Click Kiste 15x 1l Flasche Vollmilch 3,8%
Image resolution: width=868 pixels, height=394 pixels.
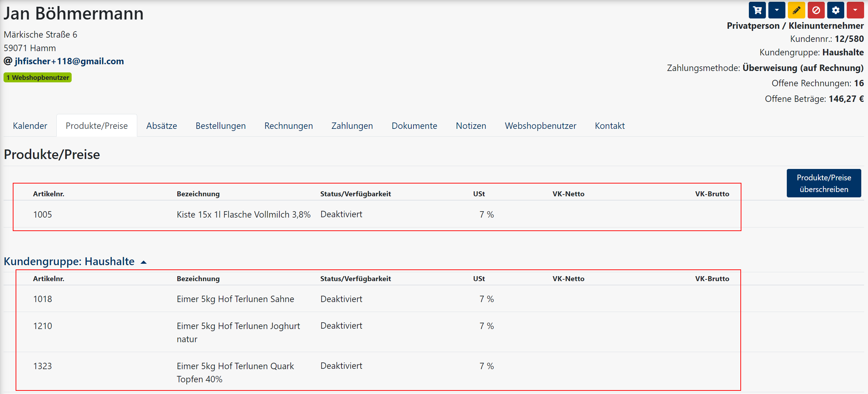(x=244, y=214)
